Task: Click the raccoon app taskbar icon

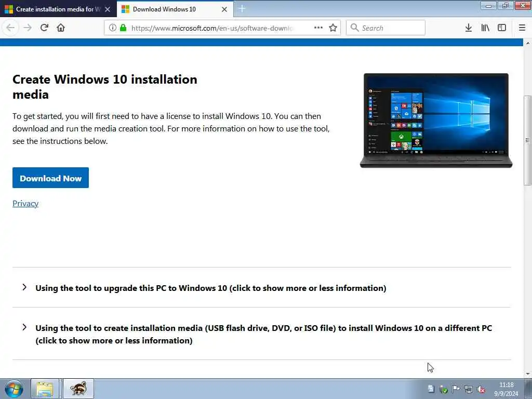Action: click(x=78, y=389)
